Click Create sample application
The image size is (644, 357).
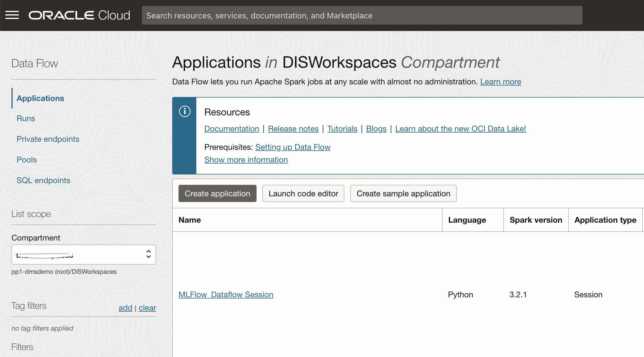[x=403, y=193]
